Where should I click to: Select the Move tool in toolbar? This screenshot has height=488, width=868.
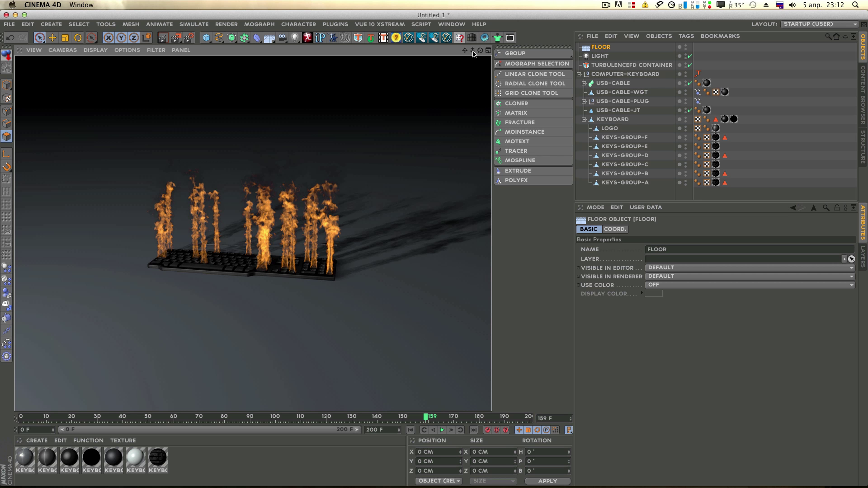pyautogui.click(x=52, y=38)
